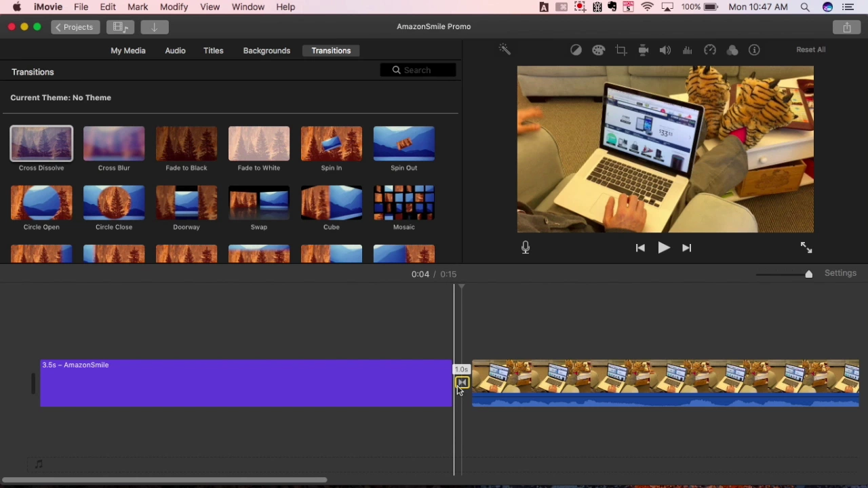Open the Apple menu

[x=17, y=7]
